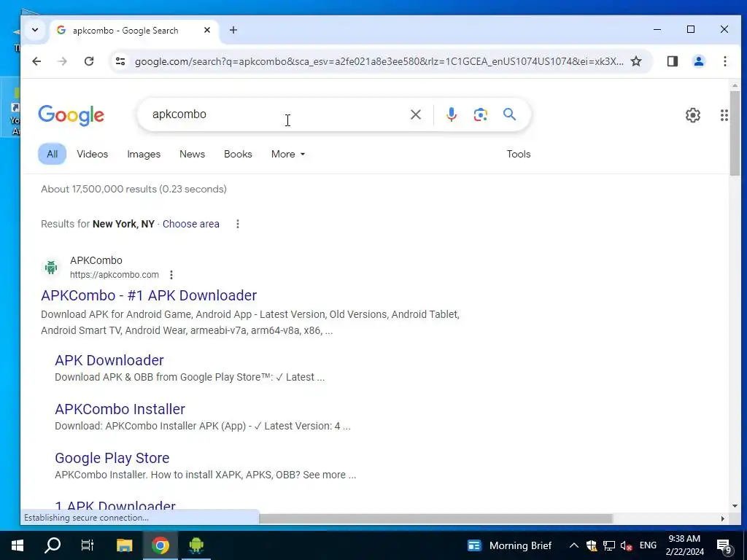This screenshot has height=560, width=747.
Task: Open the APKCombo Installer sitelink
Action: coord(120,409)
